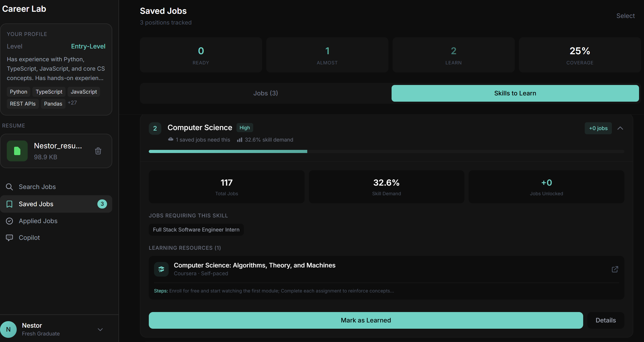Select the Skills to Learn tab
Image resolution: width=644 pixels, height=342 pixels.
[515, 93]
